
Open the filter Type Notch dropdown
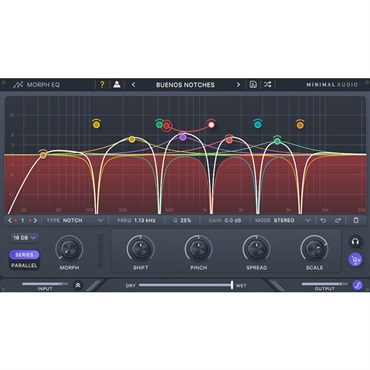coord(75,220)
